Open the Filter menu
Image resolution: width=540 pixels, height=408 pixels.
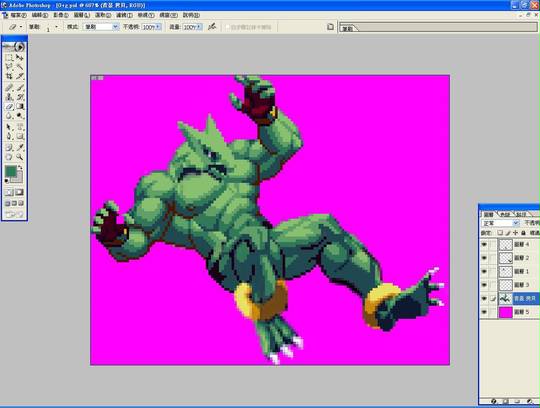tap(124, 15)
